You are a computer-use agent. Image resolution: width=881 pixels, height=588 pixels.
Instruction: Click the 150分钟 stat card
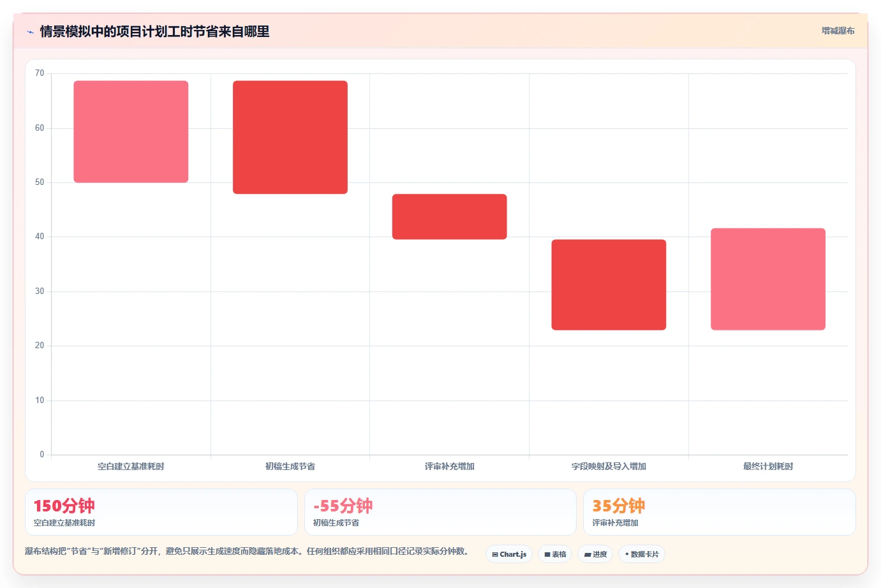pos(161,512)
